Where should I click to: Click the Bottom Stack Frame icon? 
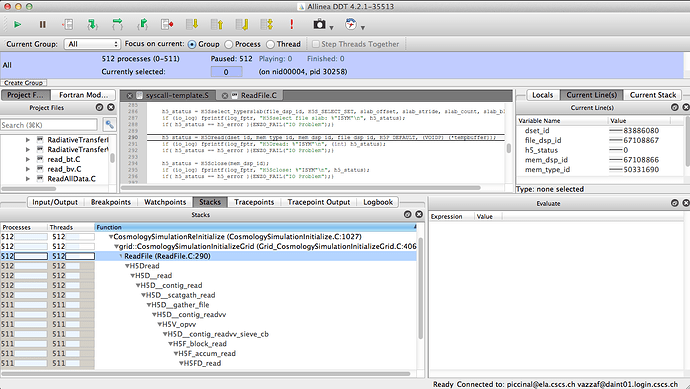242,25
